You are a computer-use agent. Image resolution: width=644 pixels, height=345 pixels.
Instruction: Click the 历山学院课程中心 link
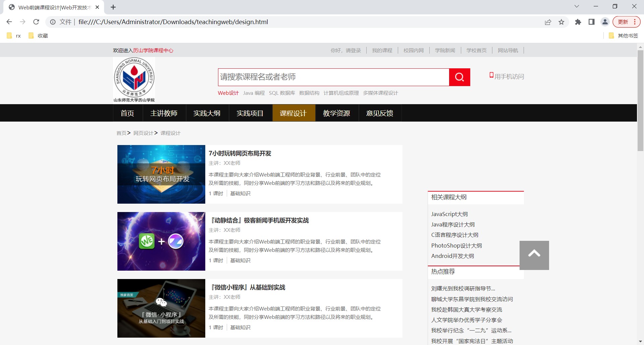153,50
